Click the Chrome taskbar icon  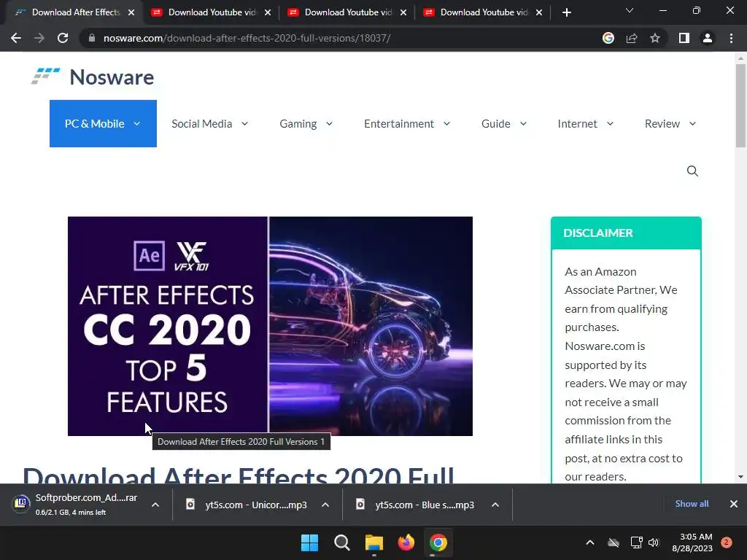coord(438,542)
